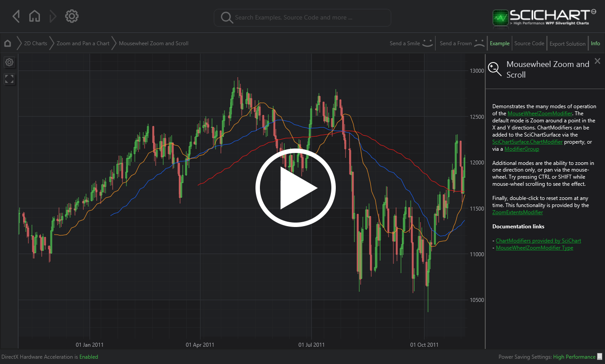Play the example video
Screen dimensions: 605x364
tap(295, 188)
